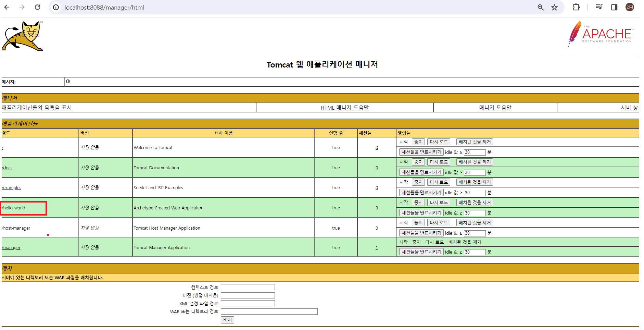Open the /hello-world application link
The image size is (644, 330).
click(13, 208)
